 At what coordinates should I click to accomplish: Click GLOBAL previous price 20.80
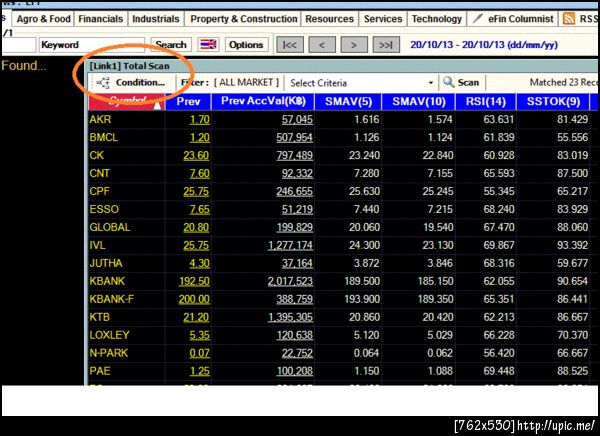[196, 228]
